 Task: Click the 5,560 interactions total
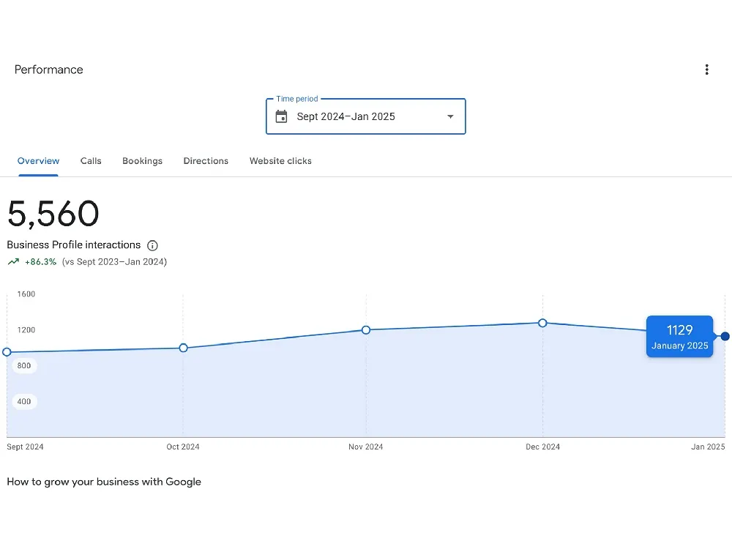(x=53, y=214)
